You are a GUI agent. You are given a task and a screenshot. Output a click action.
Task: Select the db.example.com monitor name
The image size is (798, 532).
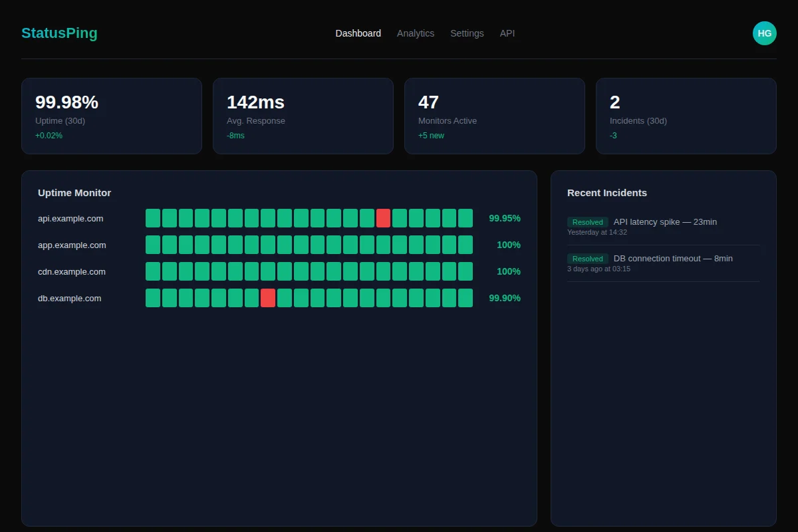coord(69,298)
